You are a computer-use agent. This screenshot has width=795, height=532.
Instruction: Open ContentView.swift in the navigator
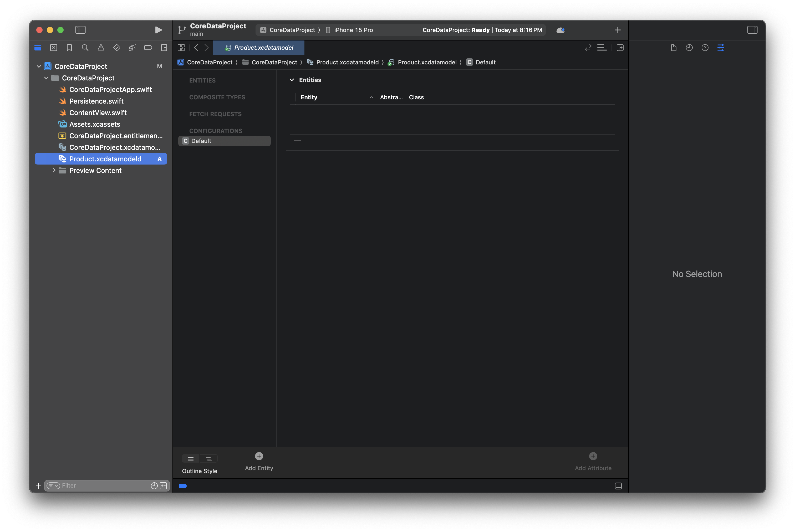point(98,113)
